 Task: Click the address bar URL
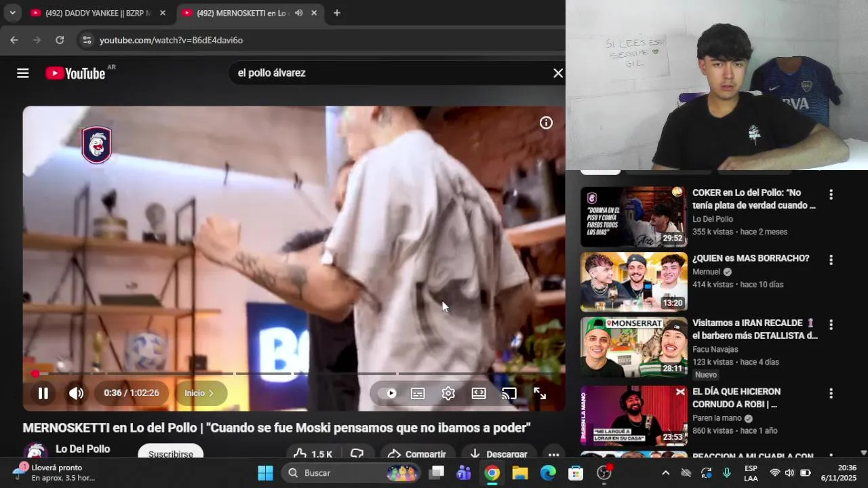(x=171, y=40)
